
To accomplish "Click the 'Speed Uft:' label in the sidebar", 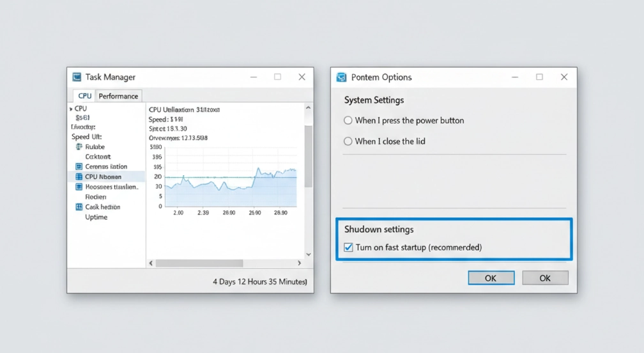I will click(86, 136).
